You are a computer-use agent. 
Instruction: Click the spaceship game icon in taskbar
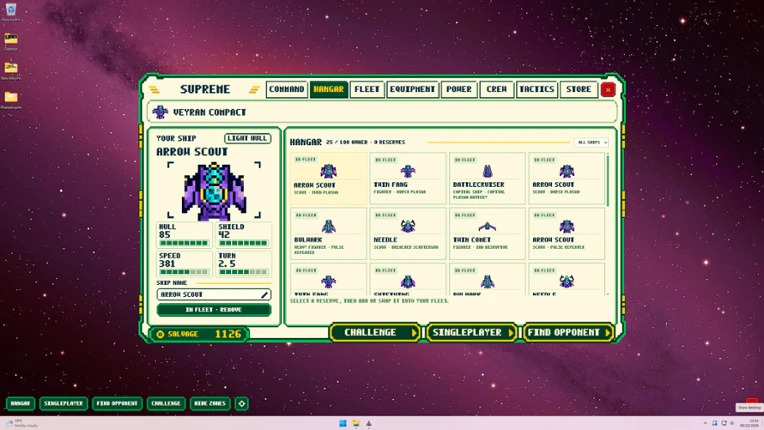369,423
